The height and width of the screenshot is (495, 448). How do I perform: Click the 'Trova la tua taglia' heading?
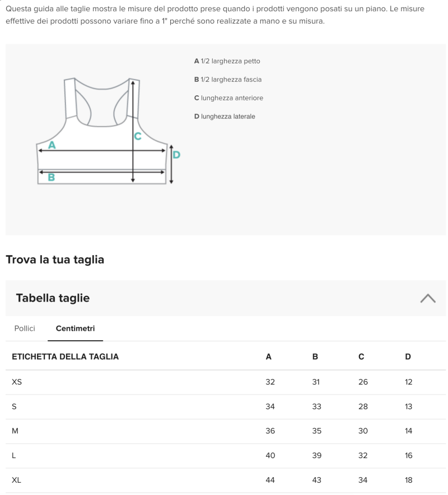point(55,260)
